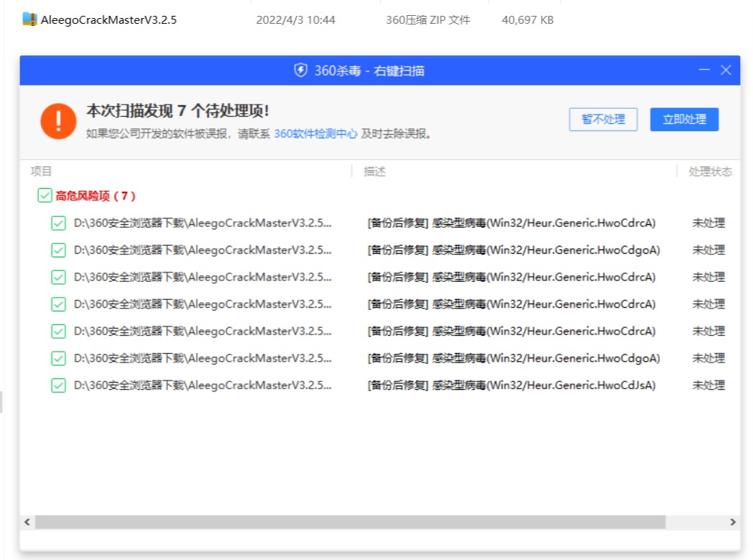The height and width of the screenshot is (560, 753).
Task: Click the horizontal scrollbar thumb
Action: [x=351, y=522]
